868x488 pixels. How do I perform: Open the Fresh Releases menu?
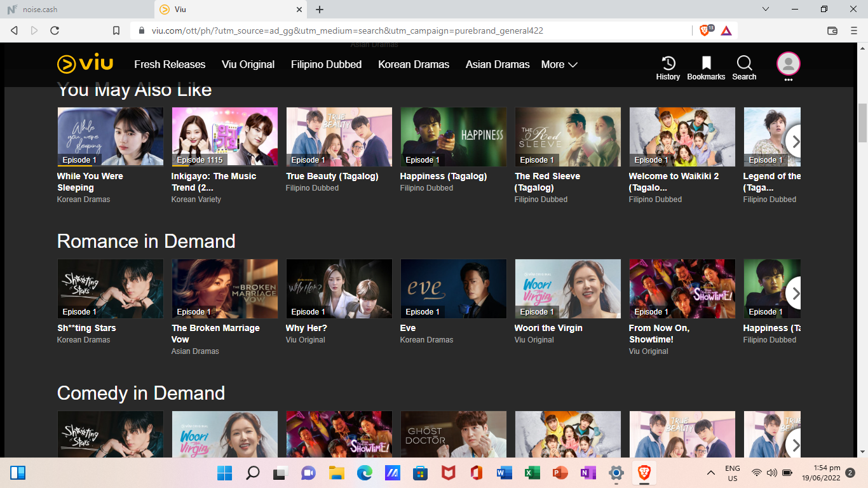click(x=170, y=64)
